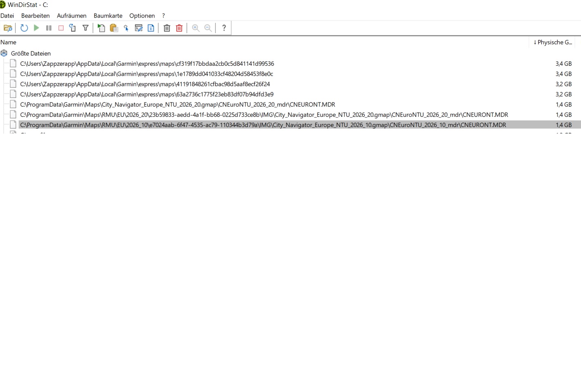
Task: Click the red permanent delete trash icon
Action: point(179,28)
